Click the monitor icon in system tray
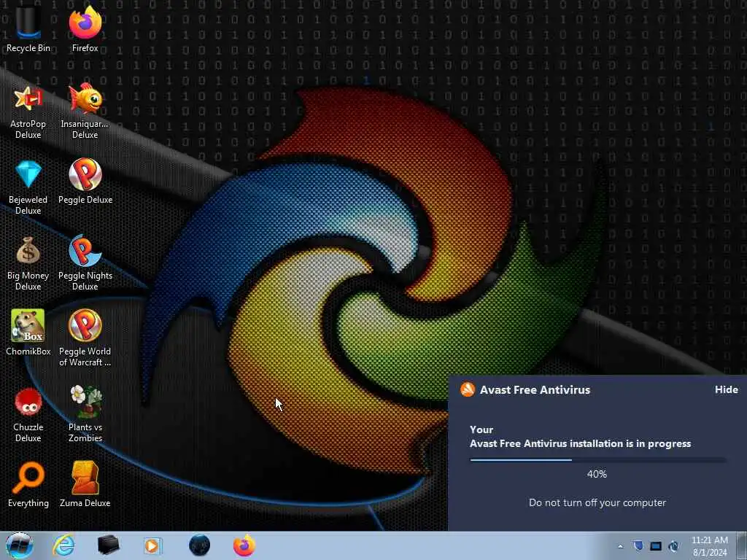Image resolution: width=747 pixels, height=560 pixels. tap(656, 546)
